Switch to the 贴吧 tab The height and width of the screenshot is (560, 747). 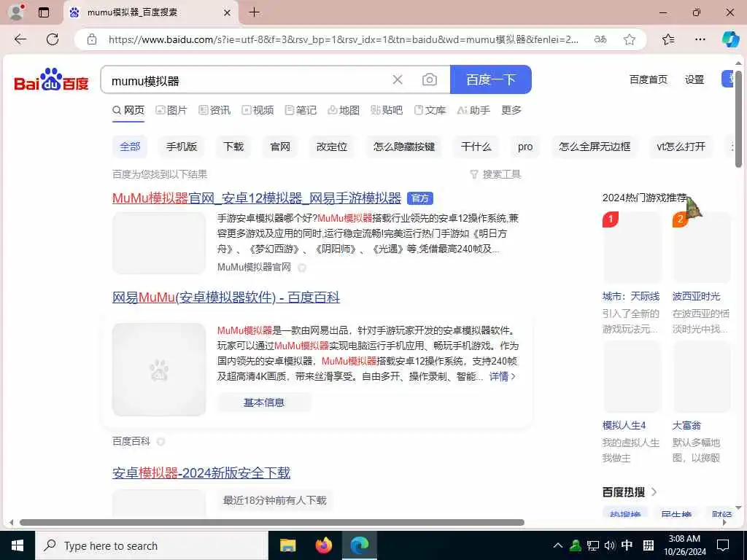[387, 111]
